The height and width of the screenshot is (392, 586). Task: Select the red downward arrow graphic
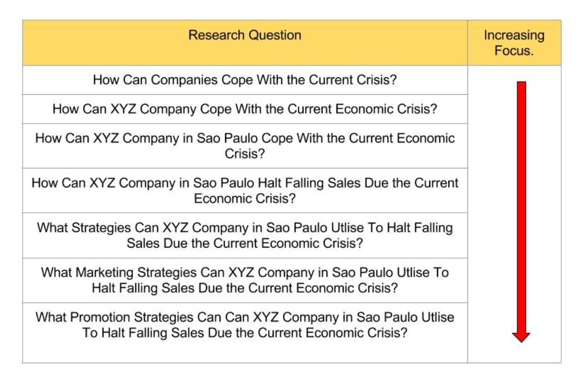click(522, 212)
